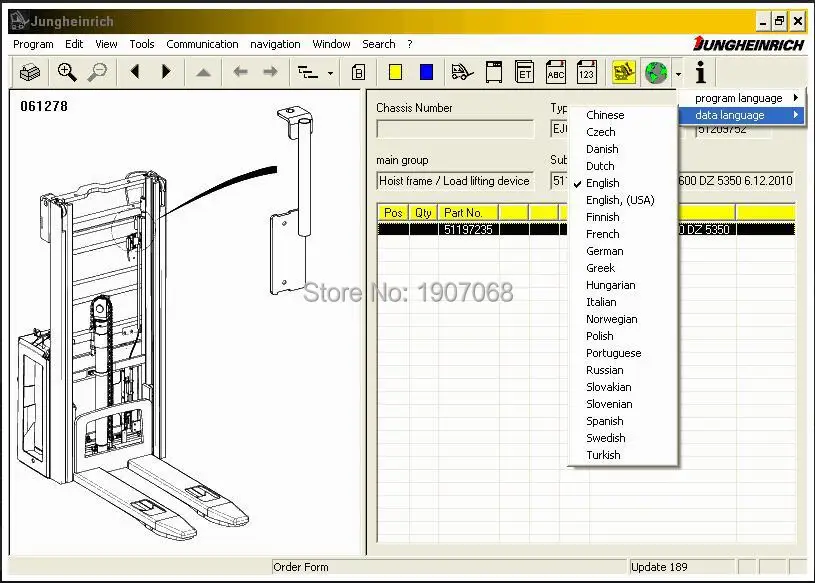Open the 123 number search icon
The width and height of the screenshot is (815, 583).
[587, 72]
